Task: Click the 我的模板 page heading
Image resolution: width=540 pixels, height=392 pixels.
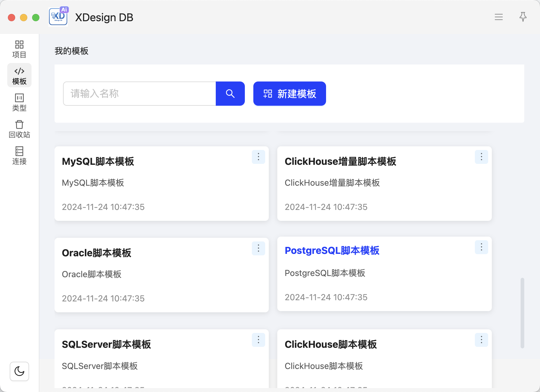Action: coord(72,51)
